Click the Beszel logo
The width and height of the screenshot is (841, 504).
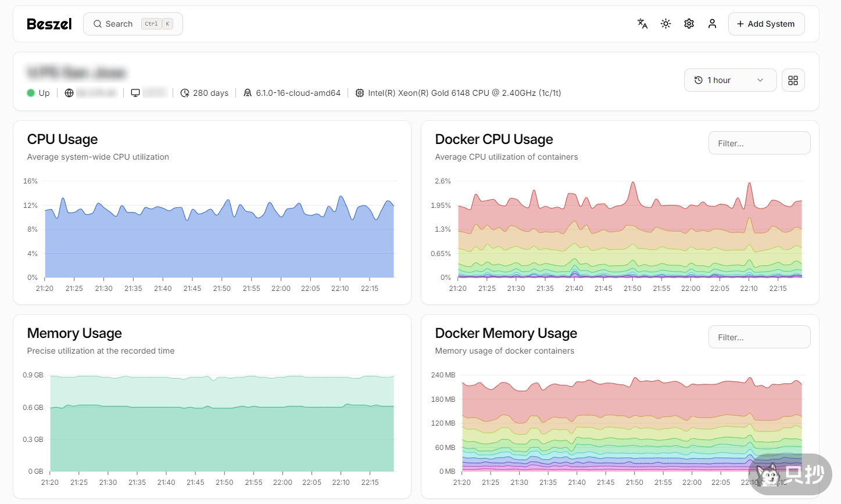[x=49, y=24]
